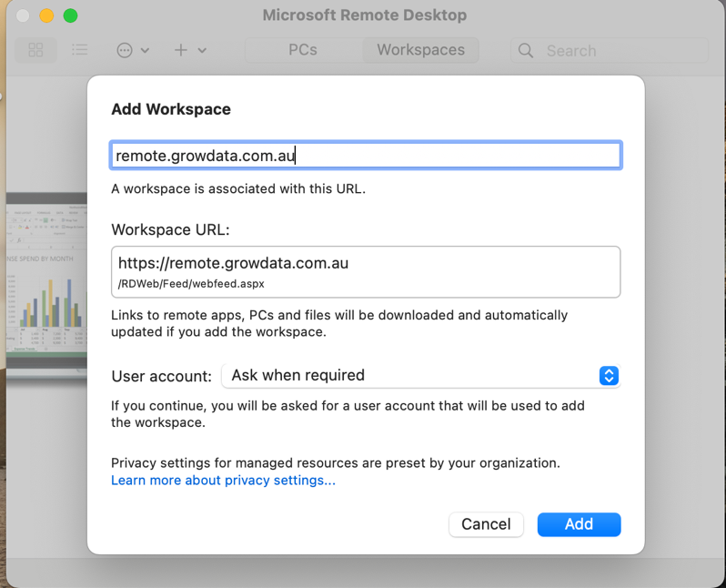Click the yellow minimize window button
The width and height of the screenshot is (726, 588).
[46, 15]
